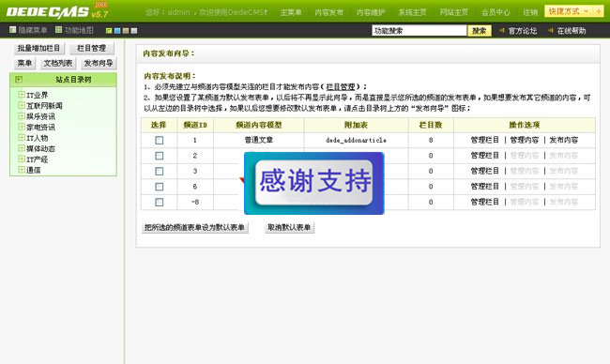
Task: Click the 功能地图 link text
Action: [79, 30]
